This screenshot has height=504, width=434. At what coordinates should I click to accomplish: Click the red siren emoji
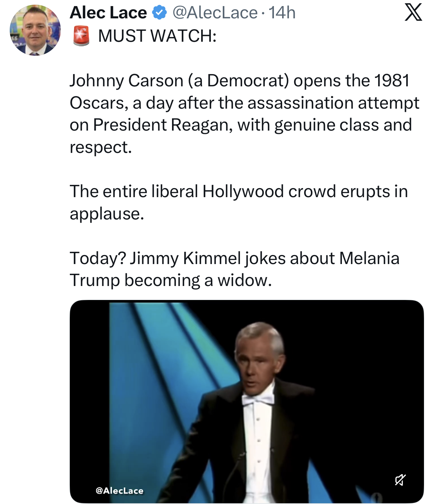pyautogui.click(x=81, y=36)
